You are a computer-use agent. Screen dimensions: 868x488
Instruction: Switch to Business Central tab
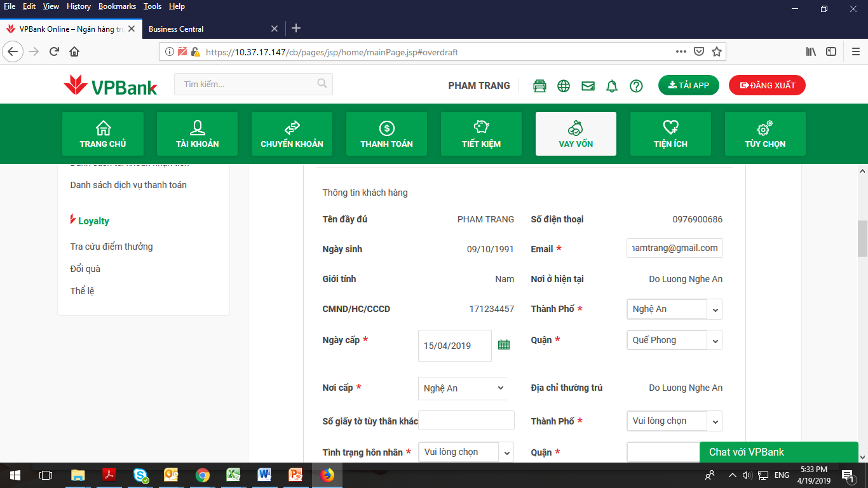pyautogui.click(x=214, y=29)
